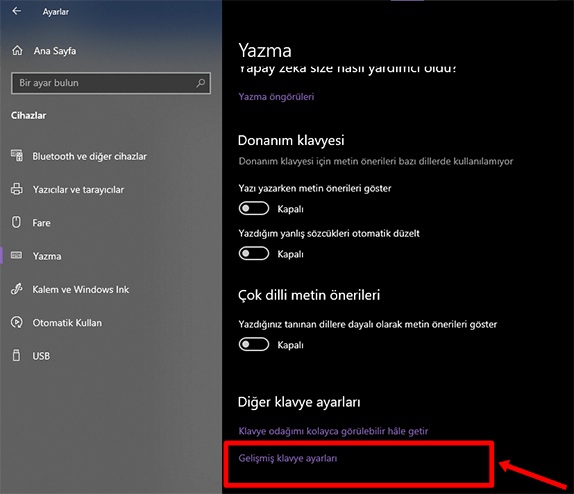Click the Otomatik Kullan autoplay icon

tap(16, 322)
